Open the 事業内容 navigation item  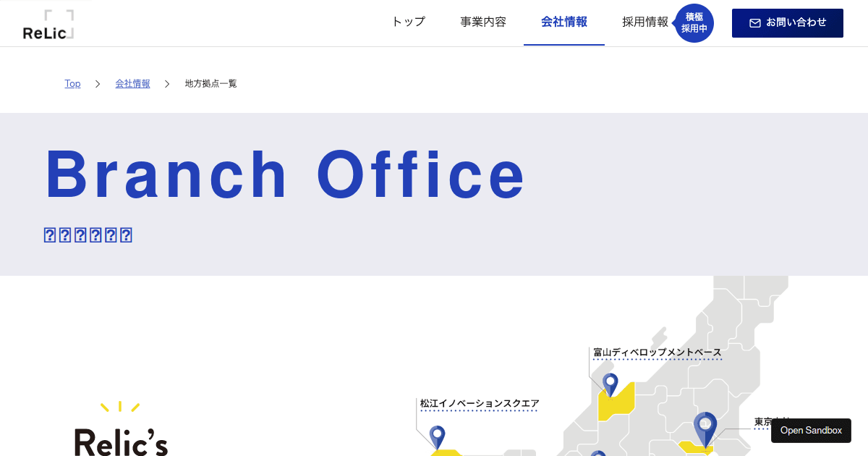[483, 22]
